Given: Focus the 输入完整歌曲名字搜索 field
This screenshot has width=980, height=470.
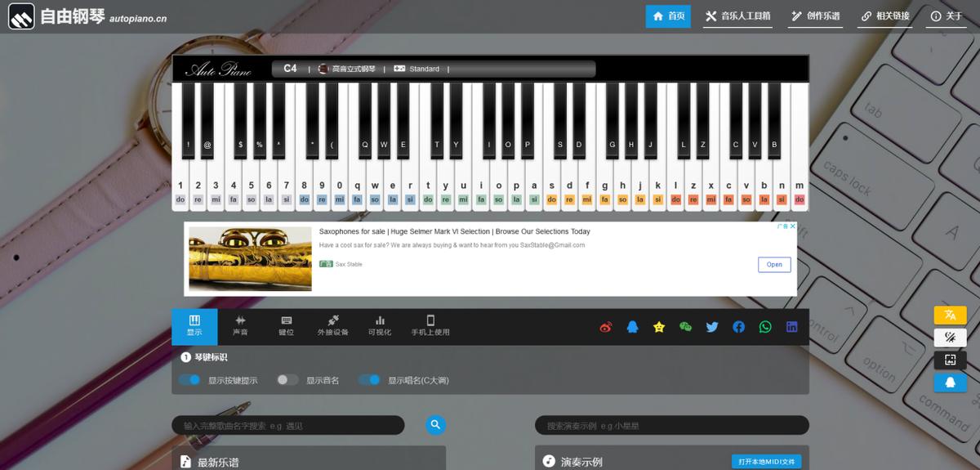Looking at the screenshot, I should pyautogui.click(x=287, y=425).
